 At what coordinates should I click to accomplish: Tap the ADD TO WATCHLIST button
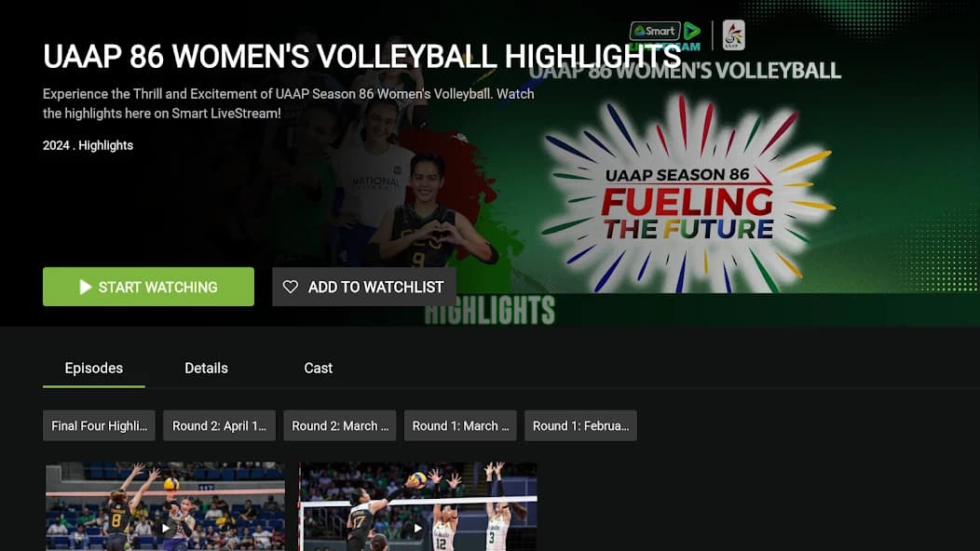point(364,288)
